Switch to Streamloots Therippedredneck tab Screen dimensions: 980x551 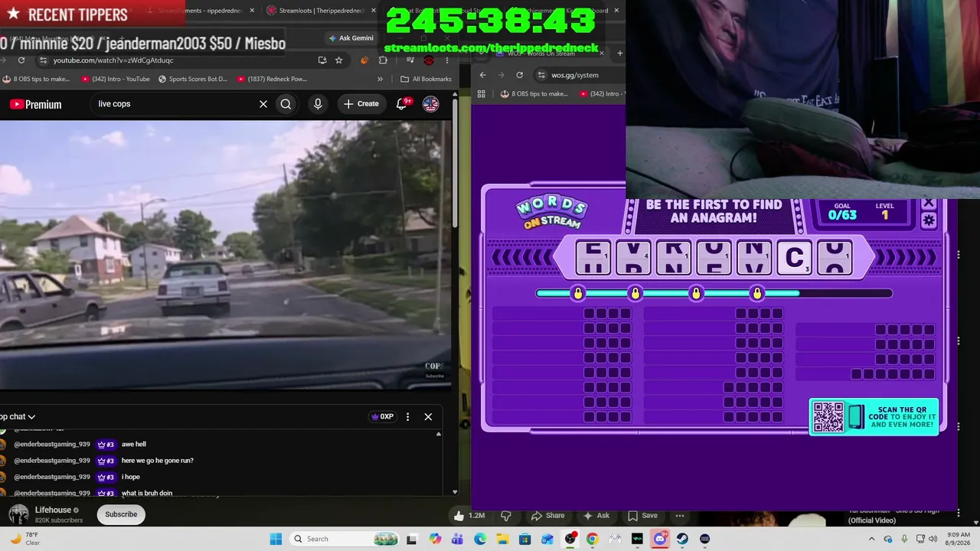[321, 11]
